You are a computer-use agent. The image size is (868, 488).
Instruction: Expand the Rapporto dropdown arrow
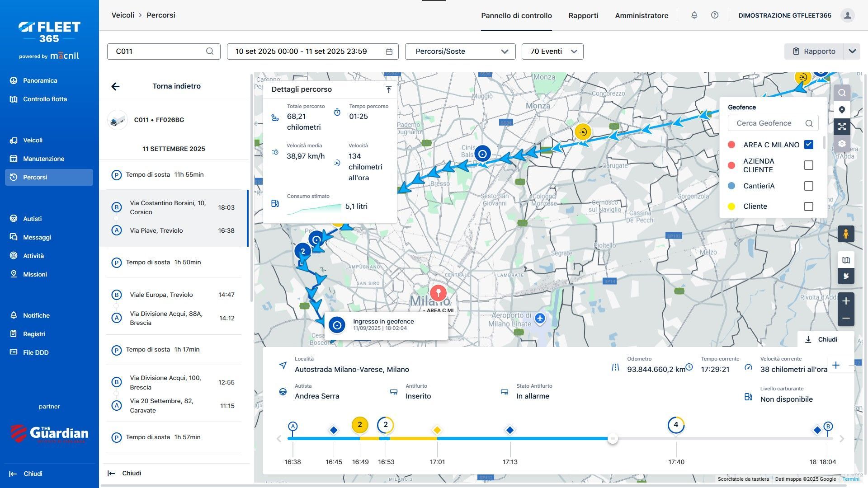852,52
